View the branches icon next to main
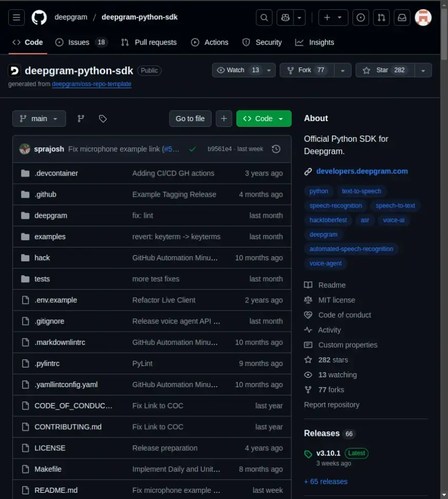 (81, 119)
